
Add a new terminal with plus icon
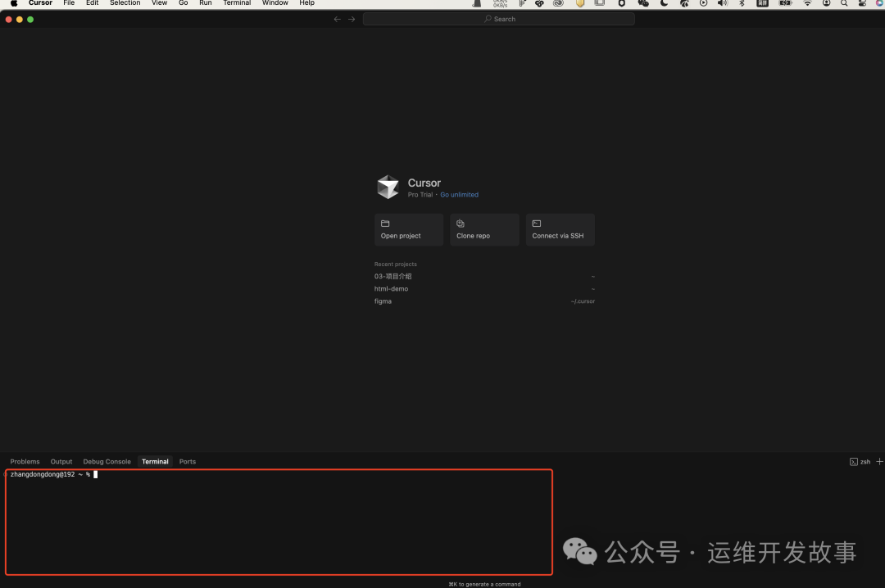(x=879, y=462)
